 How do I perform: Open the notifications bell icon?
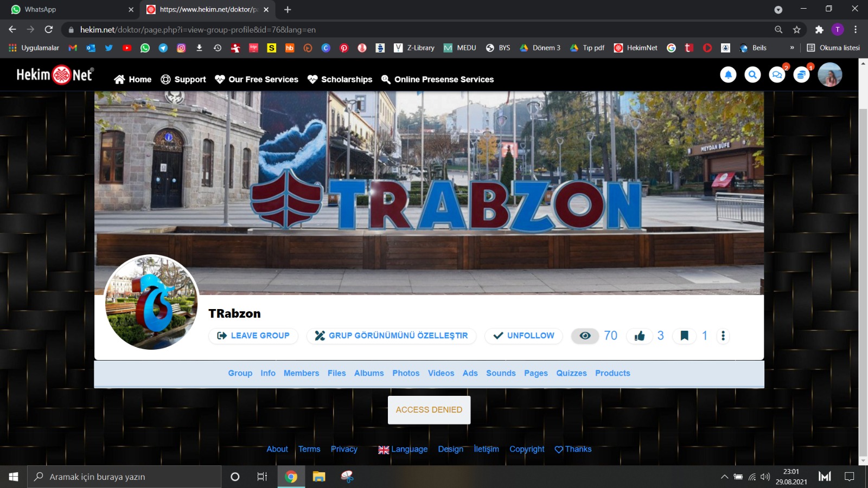[728, 75]
